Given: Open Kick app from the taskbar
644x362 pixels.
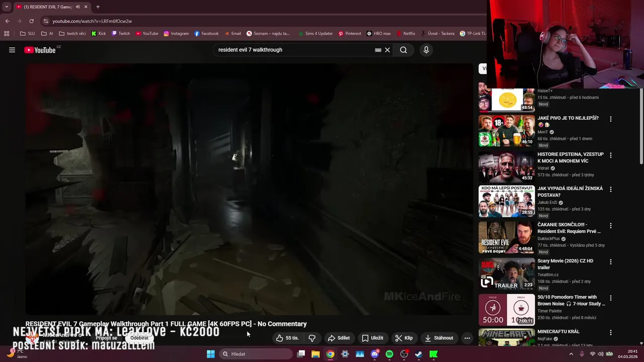Looking at the screenshot, I should (x=433, y=354).
